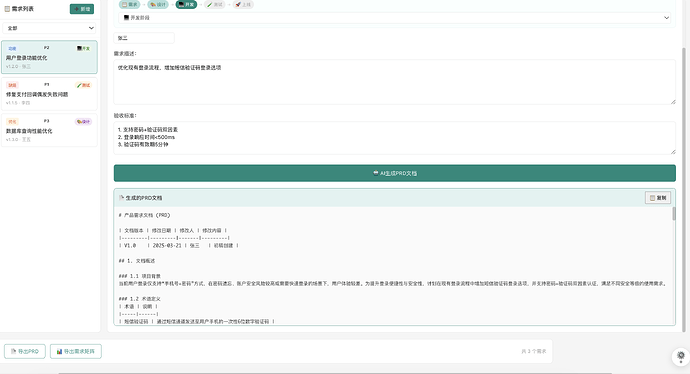This screenshot has height=374, width=690.
Task: Click into the 需求描述 text area
Action: (x=395, y=82)
